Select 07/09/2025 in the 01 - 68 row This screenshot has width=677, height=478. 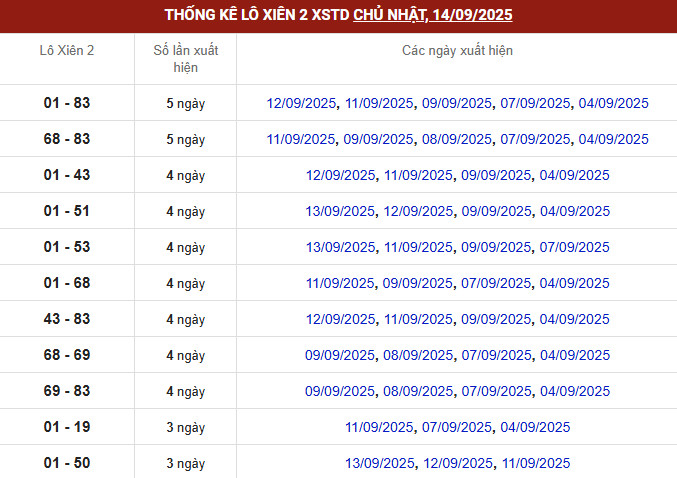496,283
